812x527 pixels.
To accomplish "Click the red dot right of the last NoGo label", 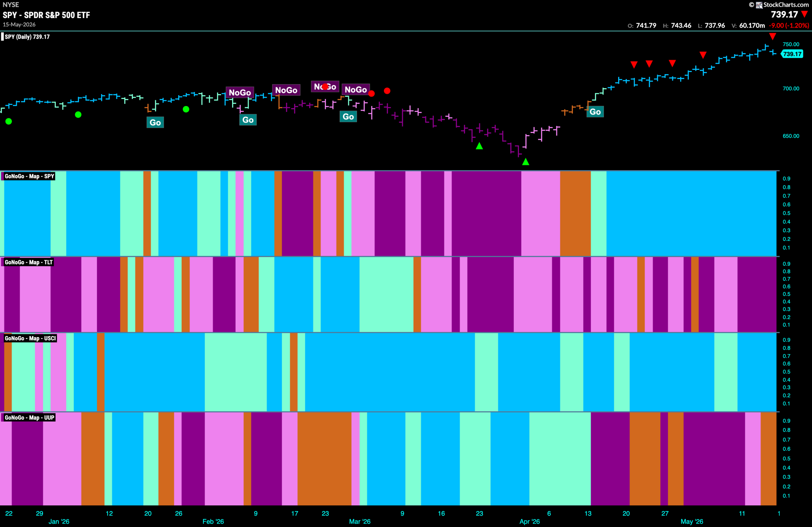I will coord(371,94).
